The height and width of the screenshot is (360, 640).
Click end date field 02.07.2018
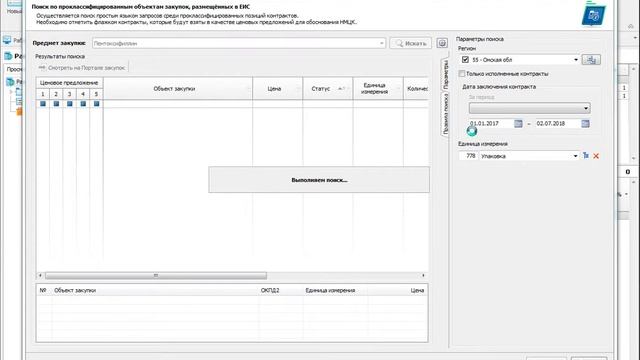point(558,123)
